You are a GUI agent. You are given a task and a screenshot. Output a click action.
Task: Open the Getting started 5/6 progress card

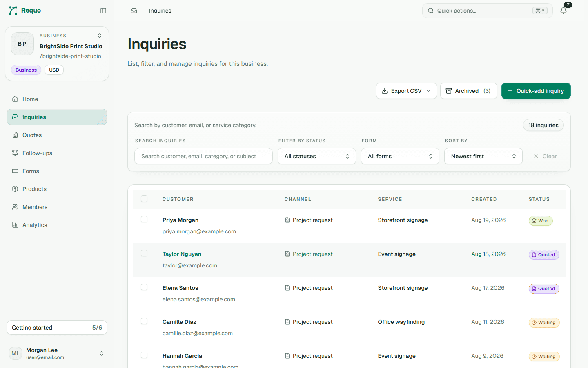(57, 328)
